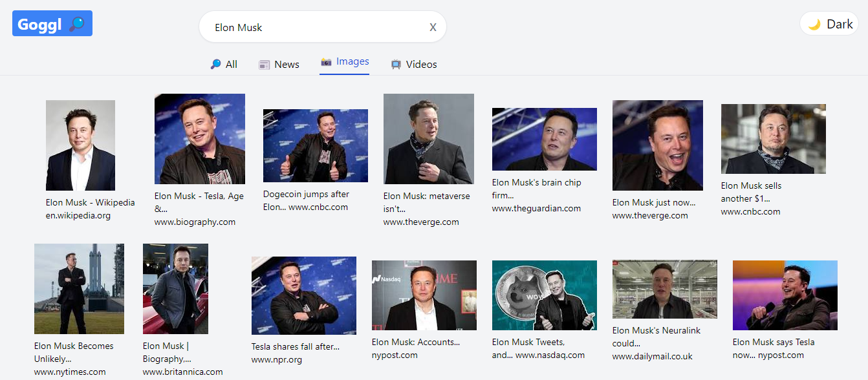
Task: Click the magnifier icon in the All tab
Action: 215,65
